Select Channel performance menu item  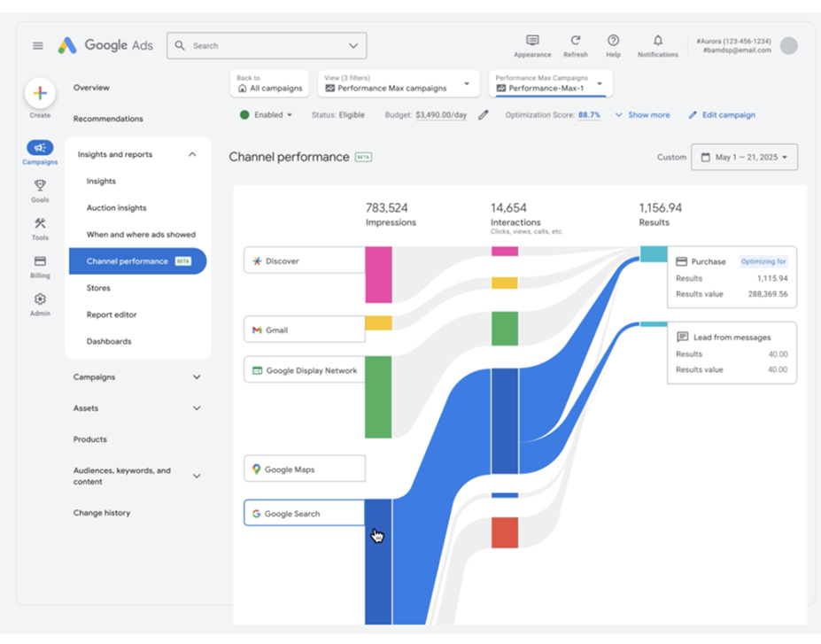point(137,260)
